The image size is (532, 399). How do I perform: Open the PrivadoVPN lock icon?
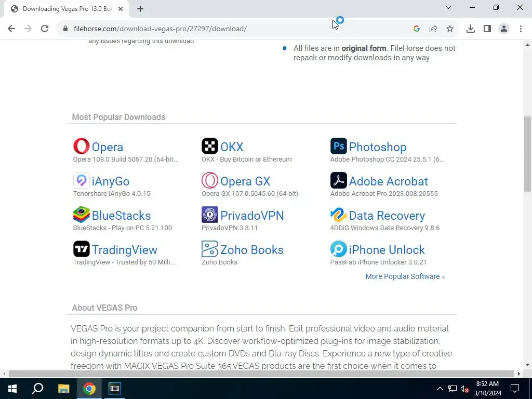tap(210, 215)
